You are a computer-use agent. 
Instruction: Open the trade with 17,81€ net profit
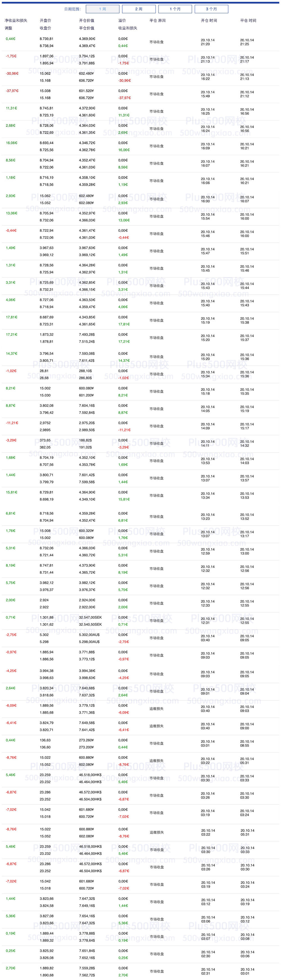[x=12, y=317]
